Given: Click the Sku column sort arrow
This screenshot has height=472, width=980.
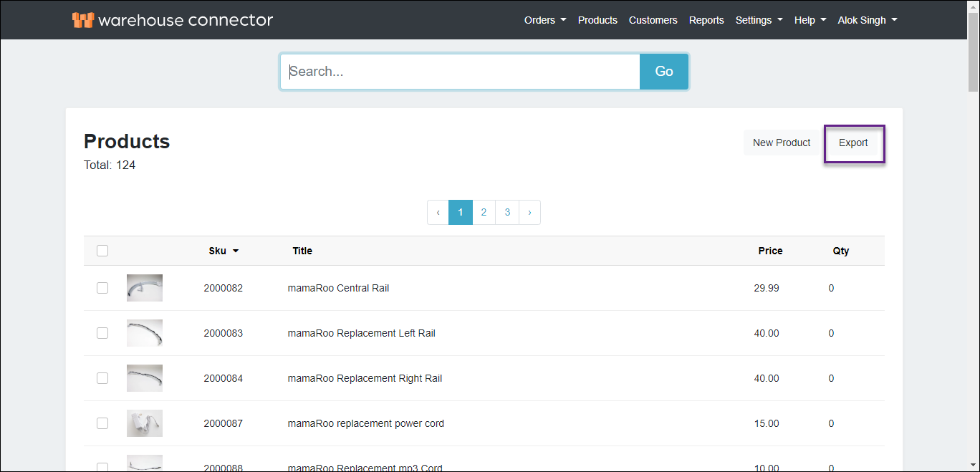Looking at the screenshot, I should click(237, 251).
